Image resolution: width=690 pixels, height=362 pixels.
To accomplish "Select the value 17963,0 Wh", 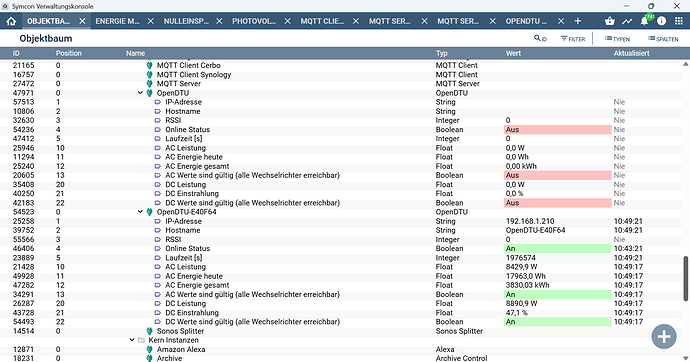I will pyautogui.click(x=525, y=276).
